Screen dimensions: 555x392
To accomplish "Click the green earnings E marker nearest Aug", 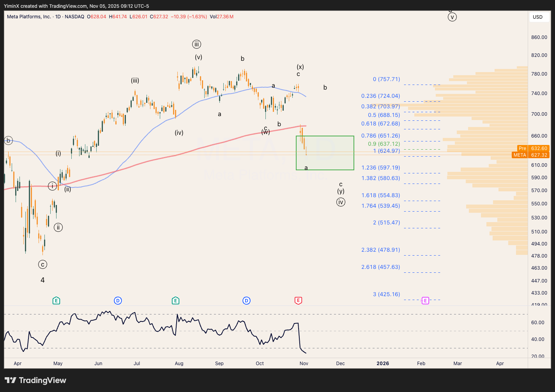I will pos(175,300).
